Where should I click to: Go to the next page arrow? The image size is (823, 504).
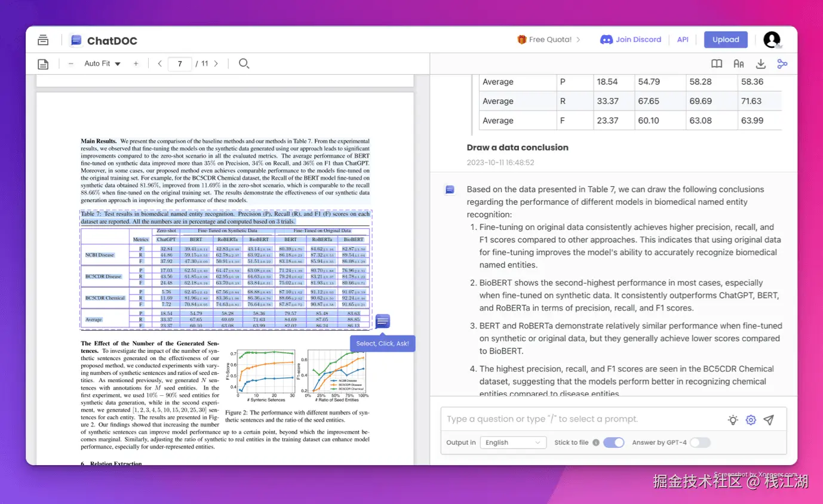[216, 63]
